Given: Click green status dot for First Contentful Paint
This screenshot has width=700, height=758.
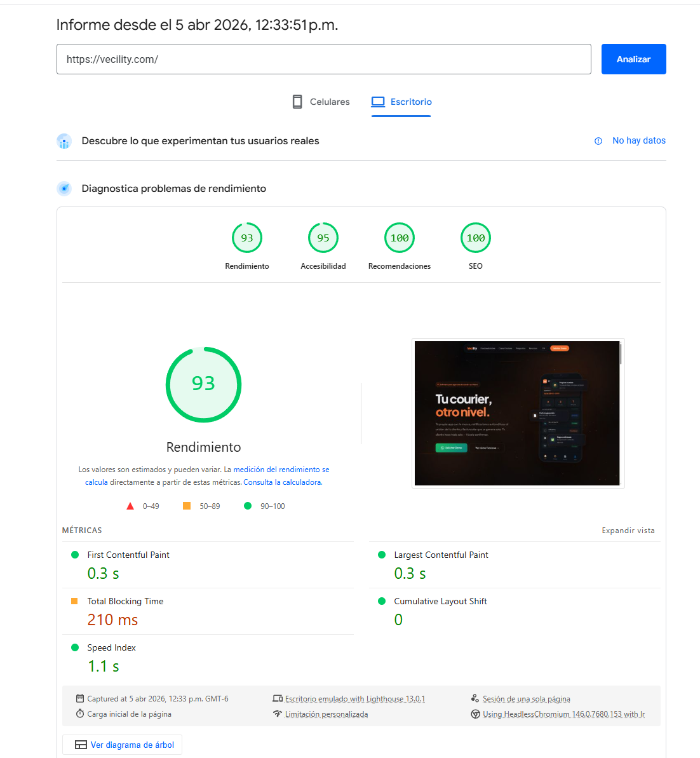Looking at the screenshot, I should (x=75, y=555).
